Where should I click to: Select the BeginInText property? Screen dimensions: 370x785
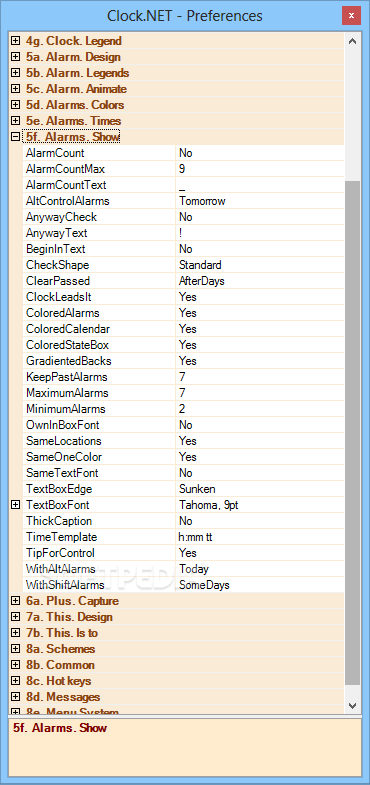coord(56,249)
